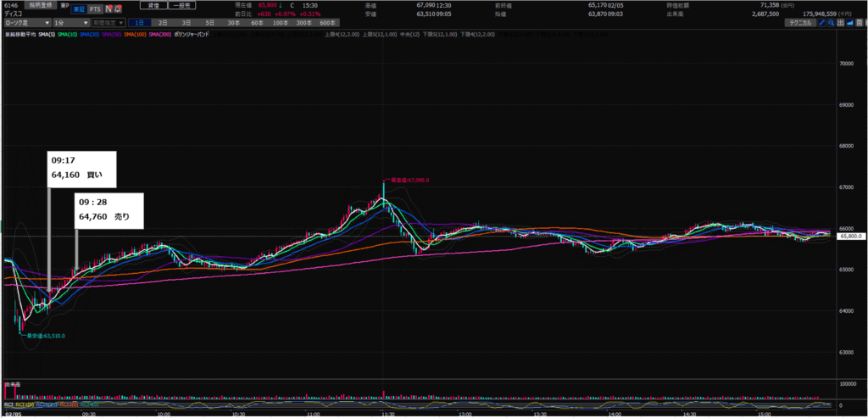Click the red N news icon
Viewport: 868px width, 418px height.
tap(108, 8)
